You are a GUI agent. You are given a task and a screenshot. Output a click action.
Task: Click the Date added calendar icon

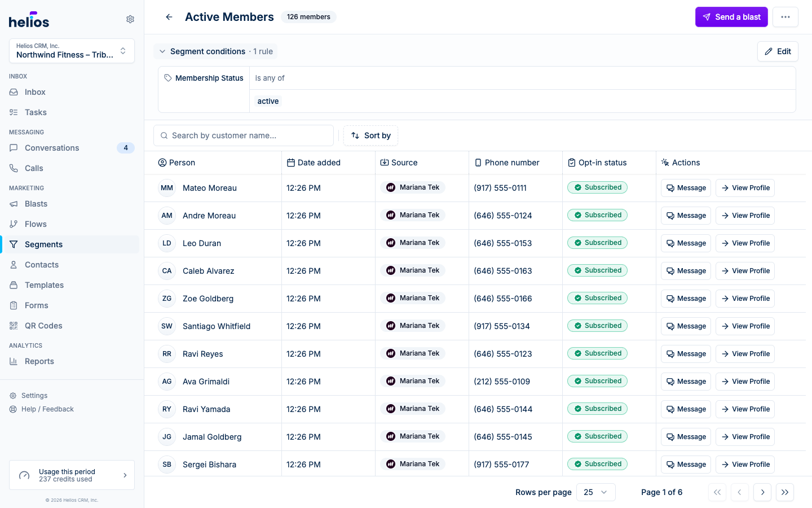coord(291,163)
